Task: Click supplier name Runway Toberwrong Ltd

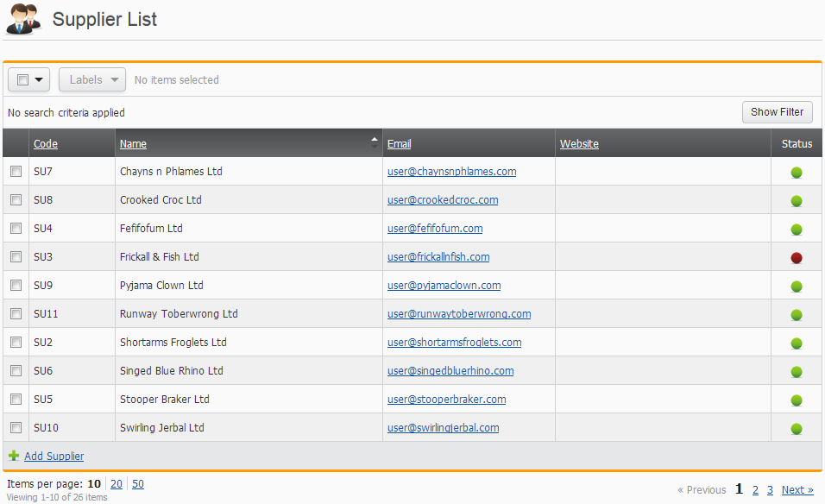Action: coord(179,313)
